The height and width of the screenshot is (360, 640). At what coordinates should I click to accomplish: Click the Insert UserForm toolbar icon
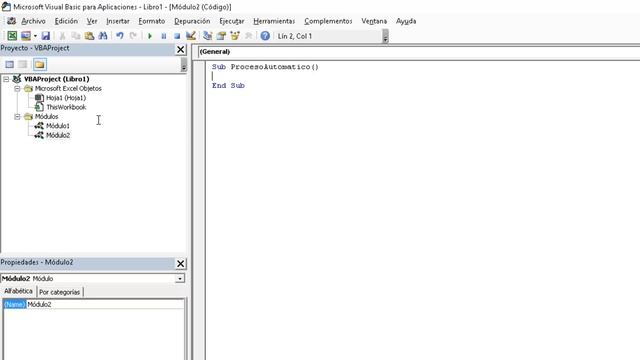click(26, 36)
